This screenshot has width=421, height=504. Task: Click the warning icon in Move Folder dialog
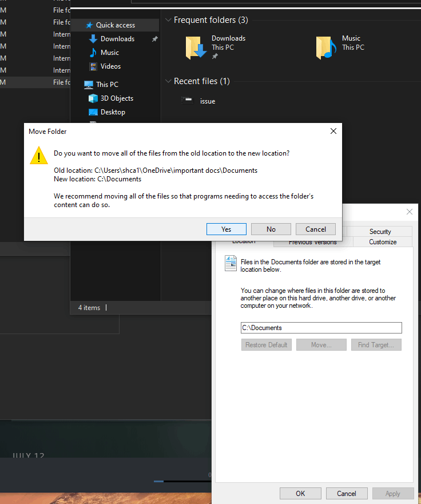[39, 156]
